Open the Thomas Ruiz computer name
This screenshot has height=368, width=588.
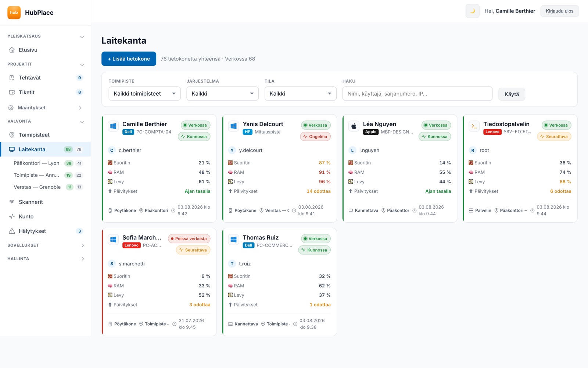261,237
